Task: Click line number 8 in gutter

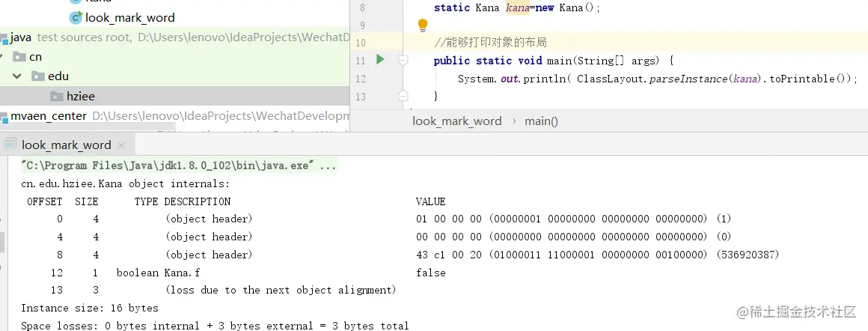Action: point(363,7)
